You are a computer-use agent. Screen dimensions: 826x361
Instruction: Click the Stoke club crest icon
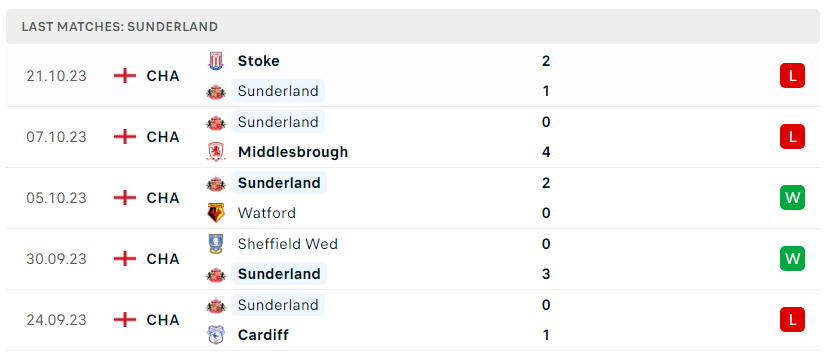tap(215, 61)
